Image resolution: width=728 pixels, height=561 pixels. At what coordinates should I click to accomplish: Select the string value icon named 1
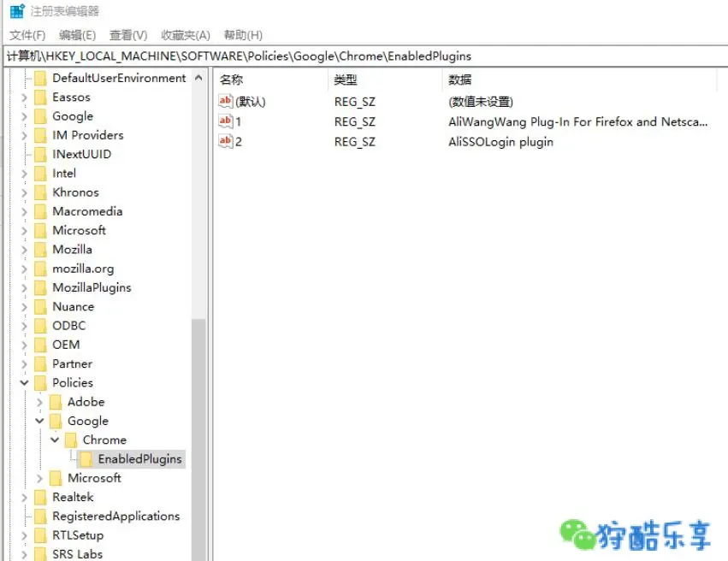click(x=226, y=121)
